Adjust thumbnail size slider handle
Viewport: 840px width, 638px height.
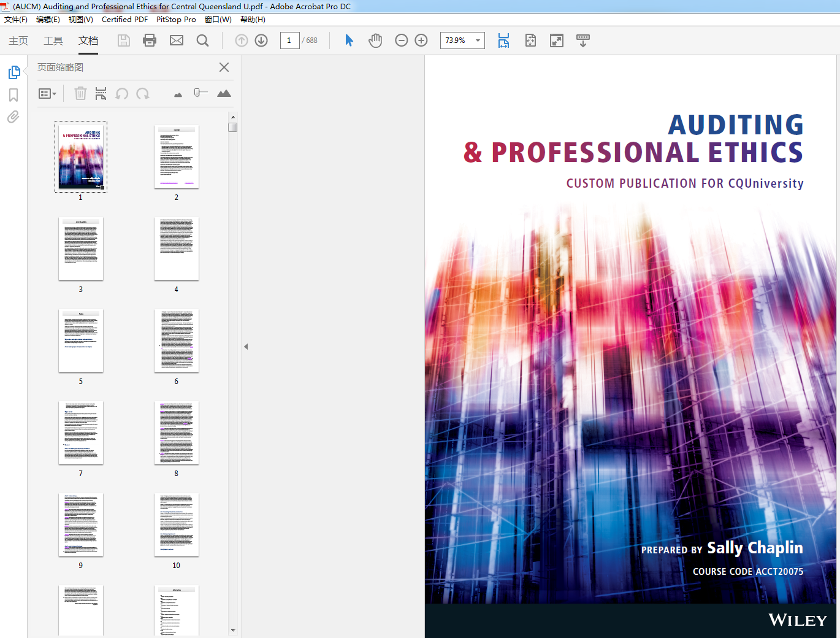[197, 93]
